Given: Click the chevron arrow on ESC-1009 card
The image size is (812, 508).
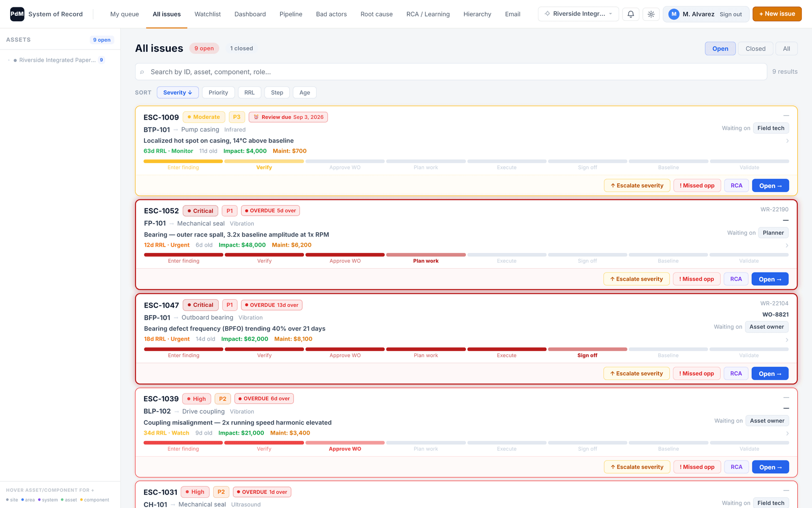Looking at the screenshot, I should pos(787,141).
